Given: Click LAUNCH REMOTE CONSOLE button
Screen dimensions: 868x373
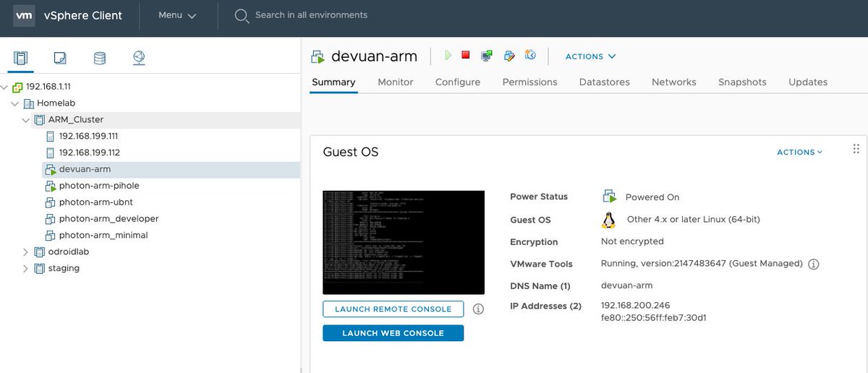Looking at the screenshot, I should tap(393, 309).
